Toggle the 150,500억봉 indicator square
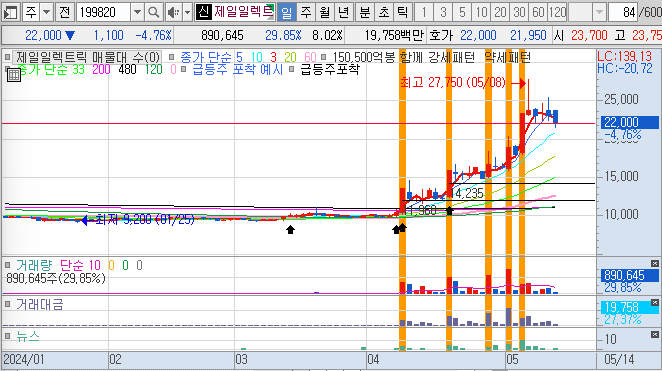Image resolution: width=662 pixels, height=371 pixels. (323, 57)
